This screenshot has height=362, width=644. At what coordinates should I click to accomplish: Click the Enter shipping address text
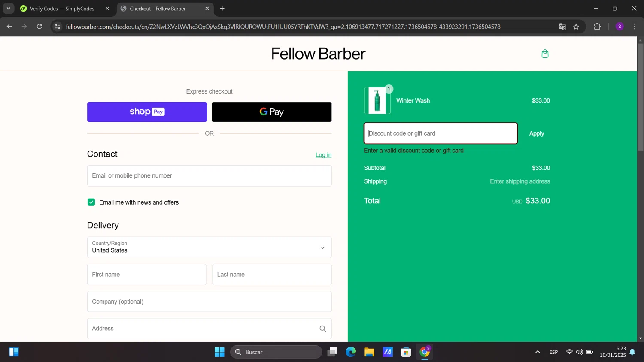[520, 181]
